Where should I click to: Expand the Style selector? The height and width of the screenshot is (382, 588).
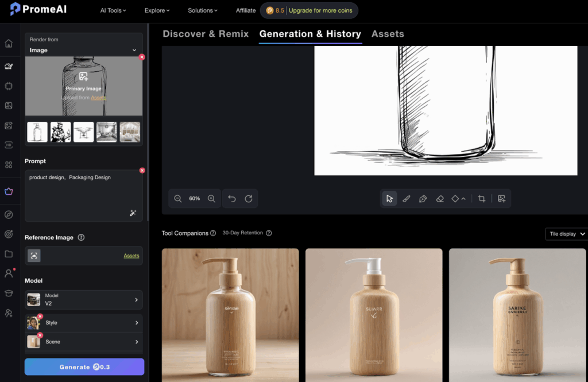pyautogui.click(x=84, y=323)
